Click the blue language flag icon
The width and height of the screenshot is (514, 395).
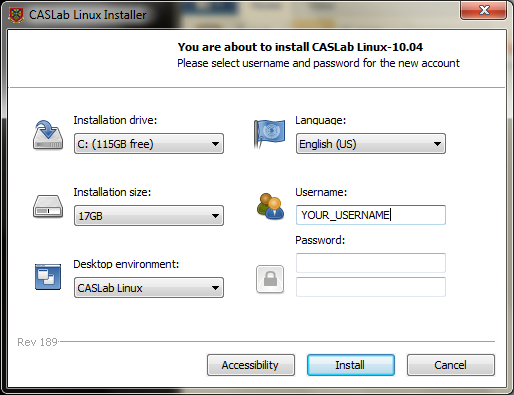pos(270,134)
